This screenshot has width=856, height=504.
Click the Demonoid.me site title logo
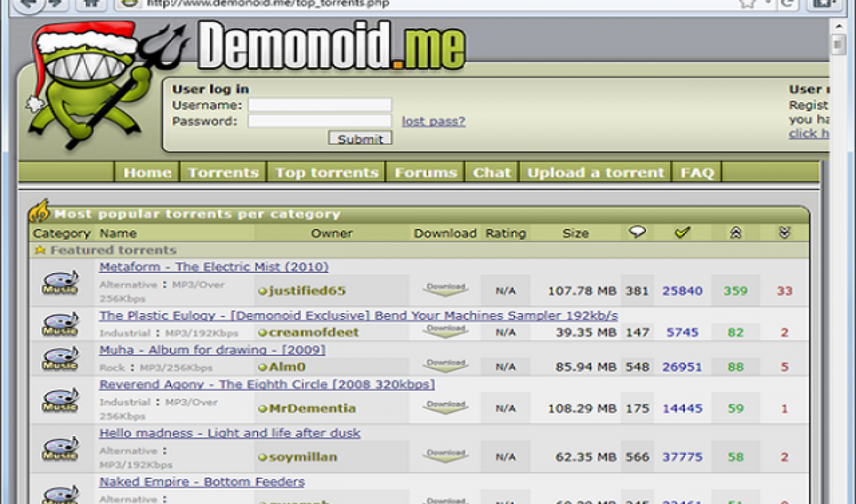click(x=332, y=46)
